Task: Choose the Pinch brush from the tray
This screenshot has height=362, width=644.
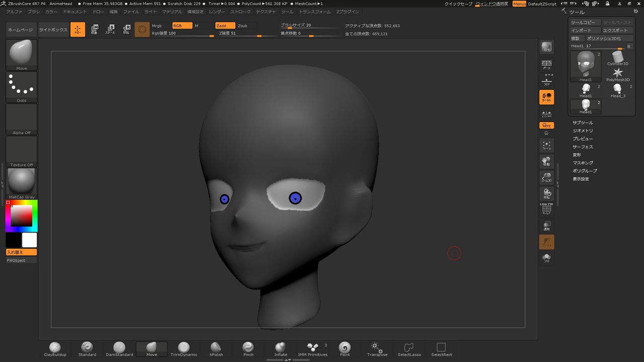Action: [x=248, y=347]
